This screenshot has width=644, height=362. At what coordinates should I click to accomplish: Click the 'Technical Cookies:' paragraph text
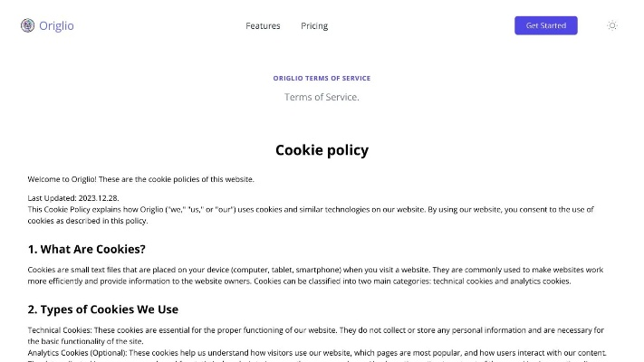(308, 330)
